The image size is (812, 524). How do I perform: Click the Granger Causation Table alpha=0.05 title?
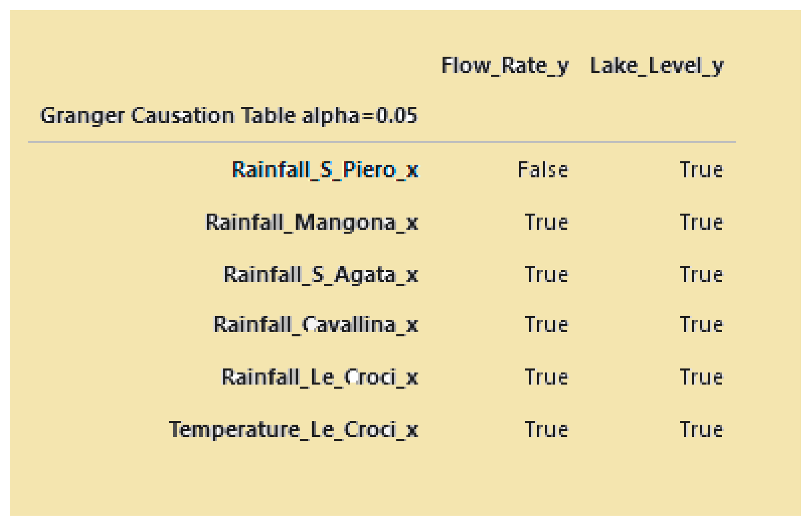pos(229,116)
